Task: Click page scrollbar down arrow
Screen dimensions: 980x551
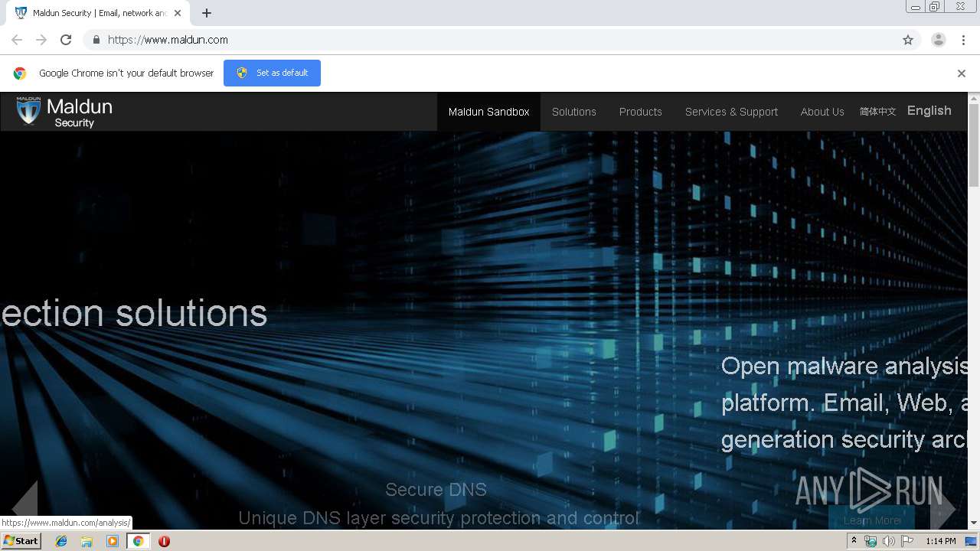Action: 974,523
